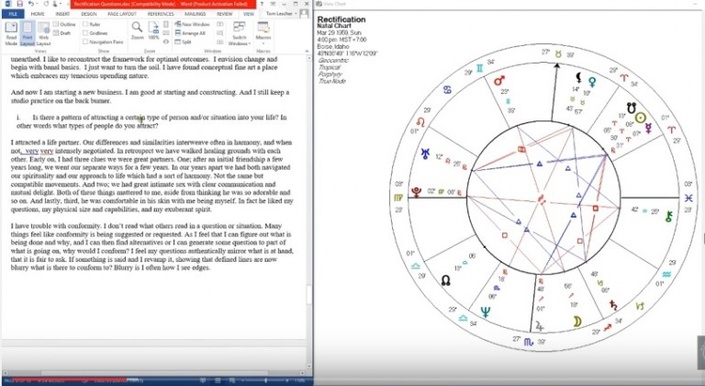Click the Save icon in quick access
The image size is (705, 386).
point(19,4)
